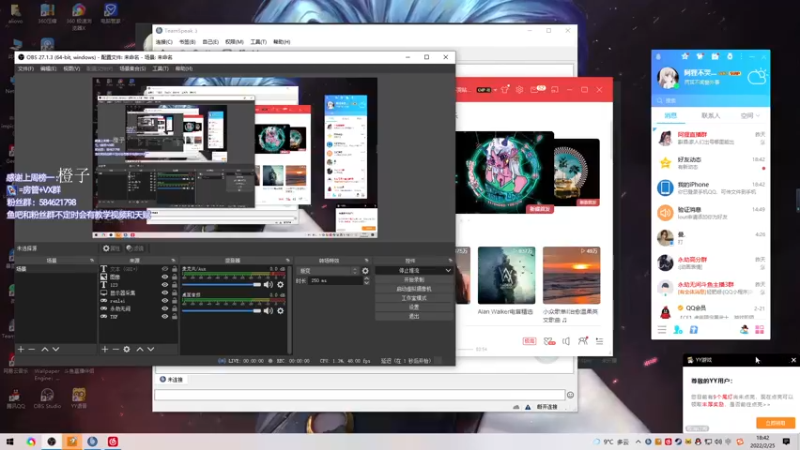Move scene down in Scenes panel
Image resolution: width=800 pixels, height=450 pixels.
pos(56,349)
